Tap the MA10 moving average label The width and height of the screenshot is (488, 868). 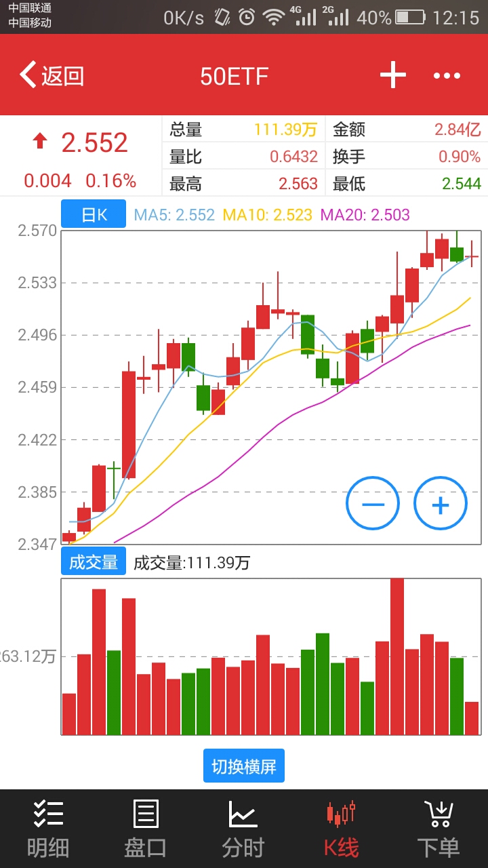point(268,215)
